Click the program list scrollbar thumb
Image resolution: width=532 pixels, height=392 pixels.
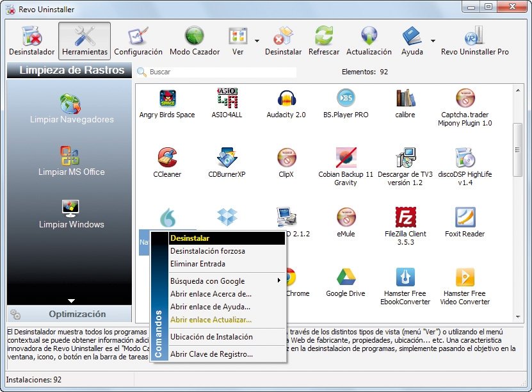coord(518,150)
